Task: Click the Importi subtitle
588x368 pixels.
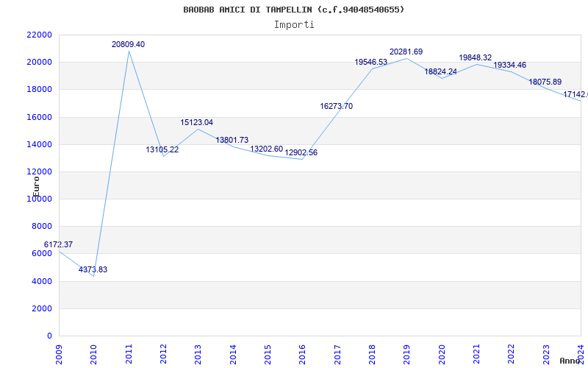Action: click(294, 25)
